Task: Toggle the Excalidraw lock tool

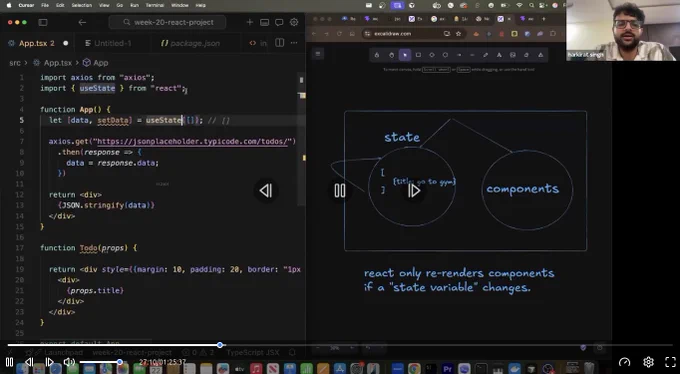Action: [x=376, y=55]
